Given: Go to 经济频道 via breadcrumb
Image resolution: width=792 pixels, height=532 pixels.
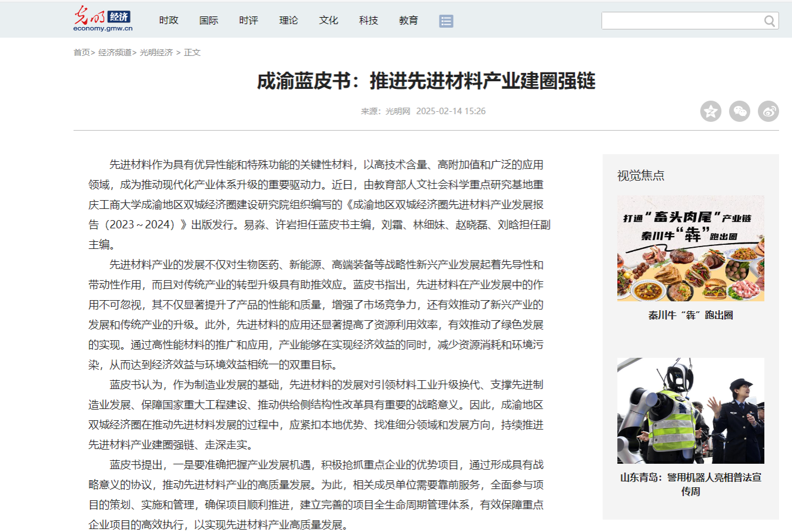Looking at the screenshot, I should (x=115, y=52).
